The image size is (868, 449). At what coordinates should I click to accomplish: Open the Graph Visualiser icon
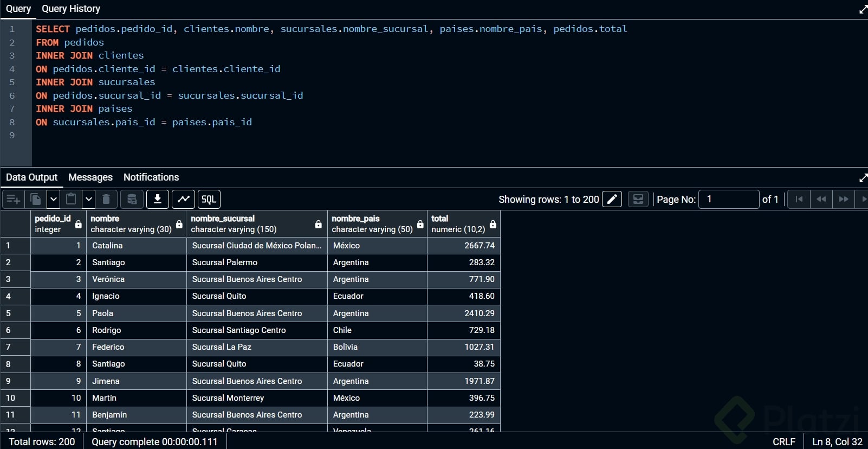(x=184, y=200)
